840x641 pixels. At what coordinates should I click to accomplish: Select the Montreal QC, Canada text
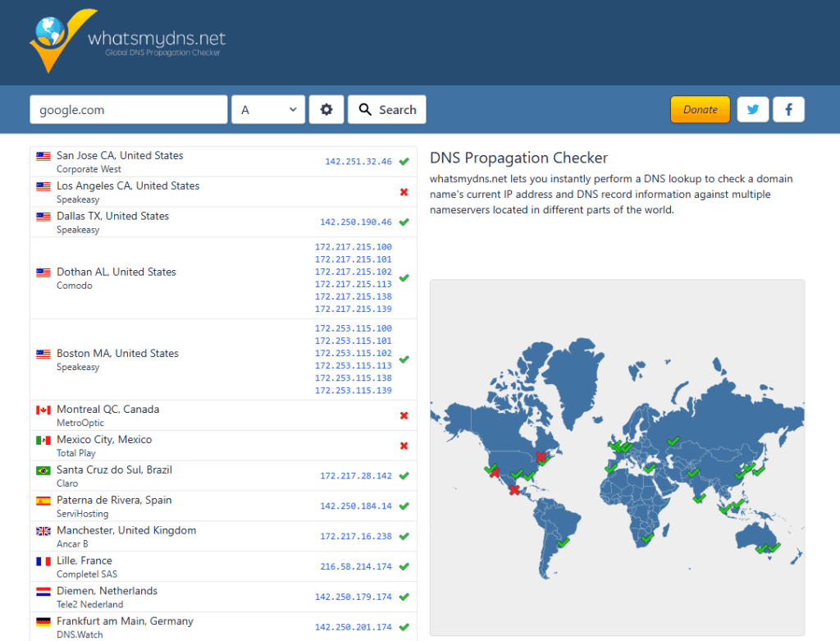pyautogui.click(x=107, y=409)
